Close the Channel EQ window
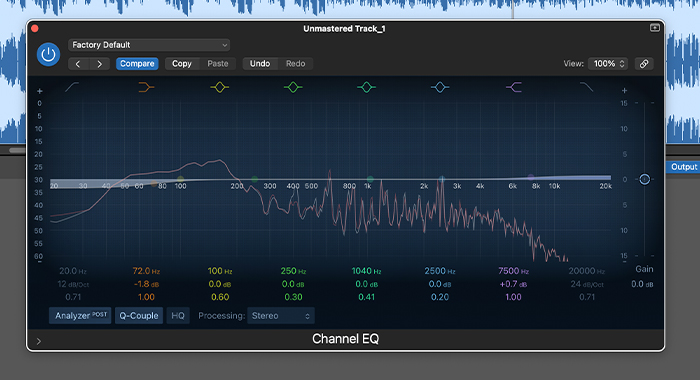This screenshot has height=380, width=700. (35, 29)
